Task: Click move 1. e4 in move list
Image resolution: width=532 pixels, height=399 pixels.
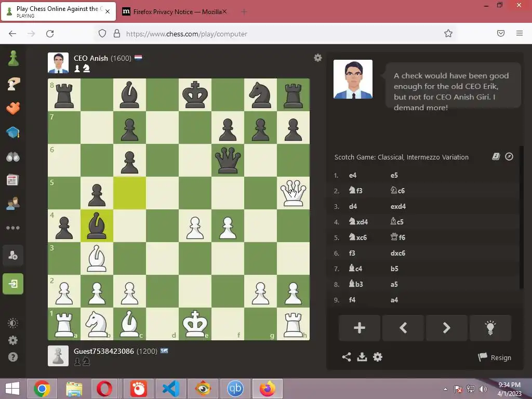Action: [x=353, y=175]
